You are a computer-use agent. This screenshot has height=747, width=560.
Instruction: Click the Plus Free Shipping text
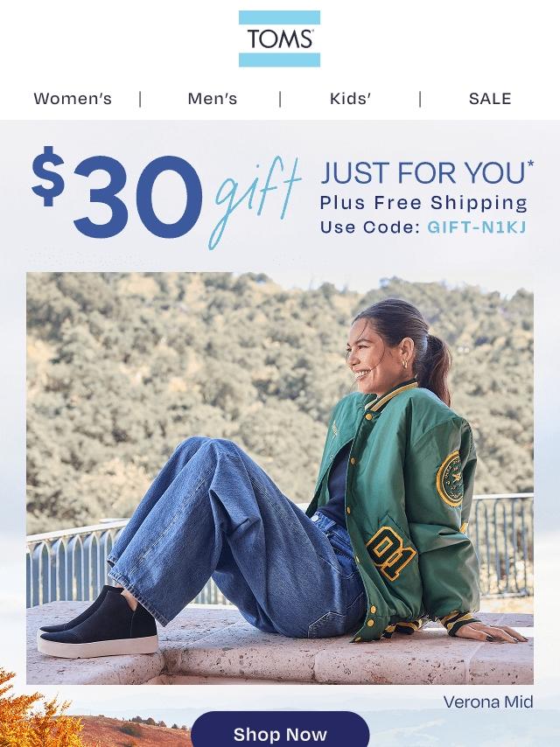[423, 203]
